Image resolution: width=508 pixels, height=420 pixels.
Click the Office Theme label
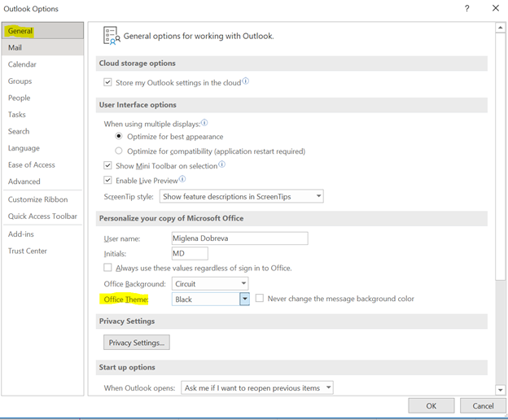(125, 300)
